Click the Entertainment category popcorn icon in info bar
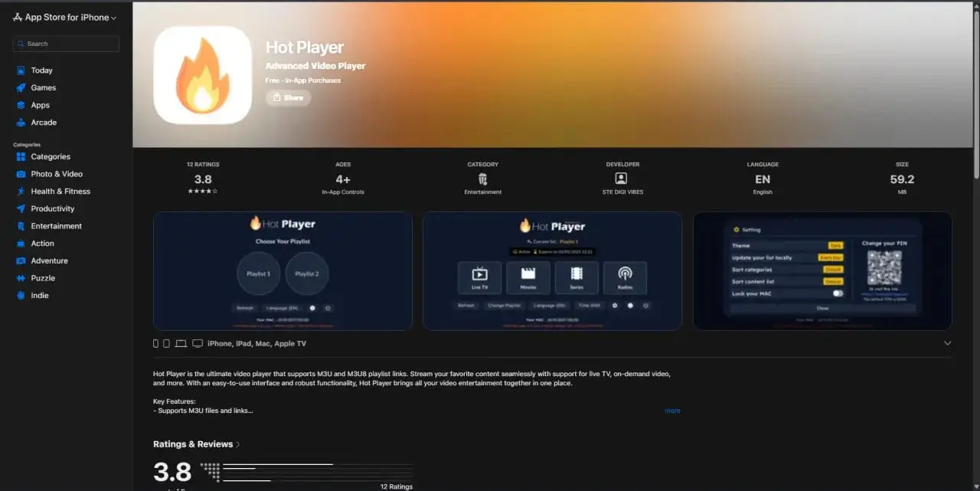The height and width of the screenshot is (491, 980). pyautogui.click(x=482, y=178)
